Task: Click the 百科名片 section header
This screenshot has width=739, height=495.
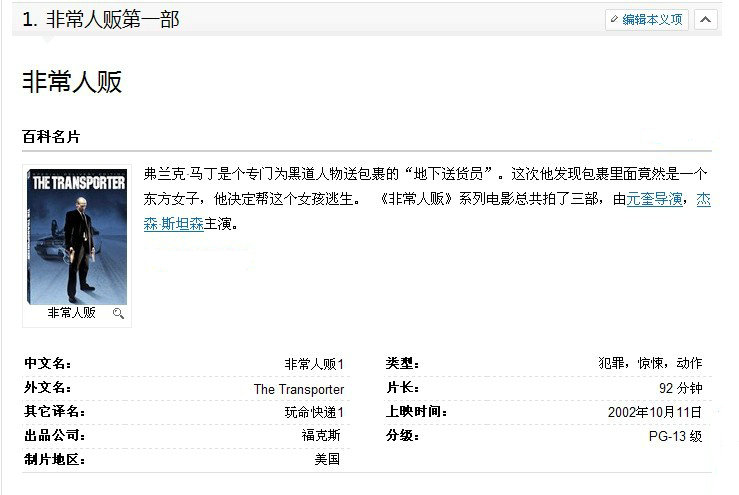Action: 51,136
